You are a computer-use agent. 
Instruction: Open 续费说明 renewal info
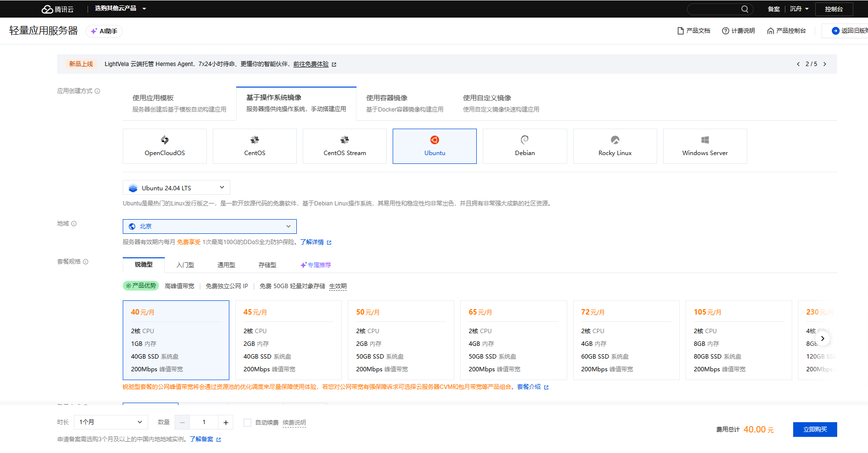coord(294,423)
